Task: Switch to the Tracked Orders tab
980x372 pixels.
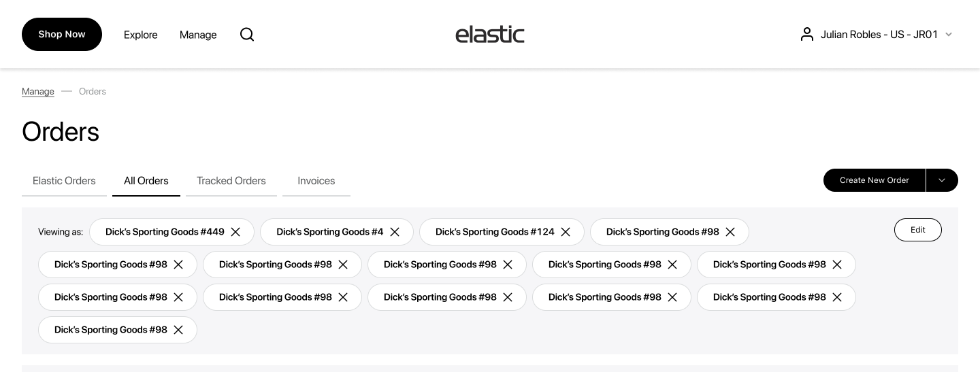Action: click(x=231, y=181)
